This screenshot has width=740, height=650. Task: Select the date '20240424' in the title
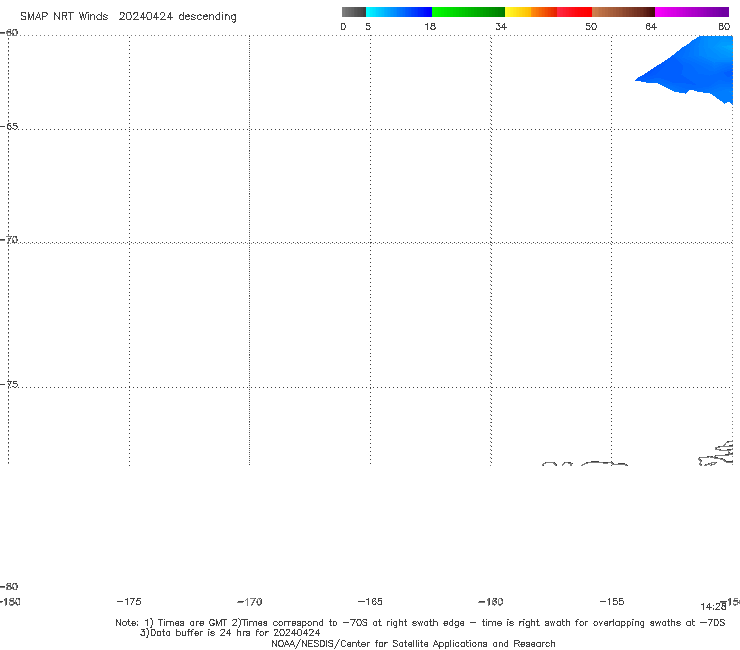click(146, 17)
